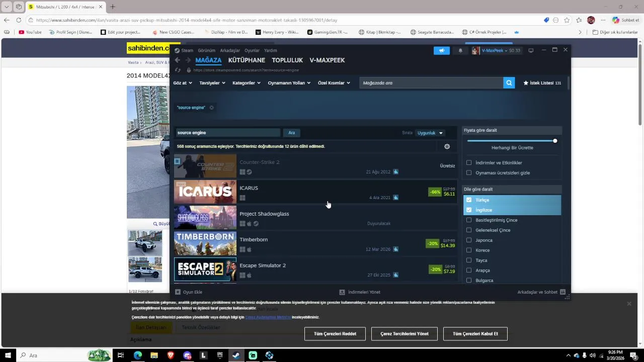Screen dimensions: 644x362
Task: Click Çerez Tercihlerimi Yönet button
Action: click(405, 334)
